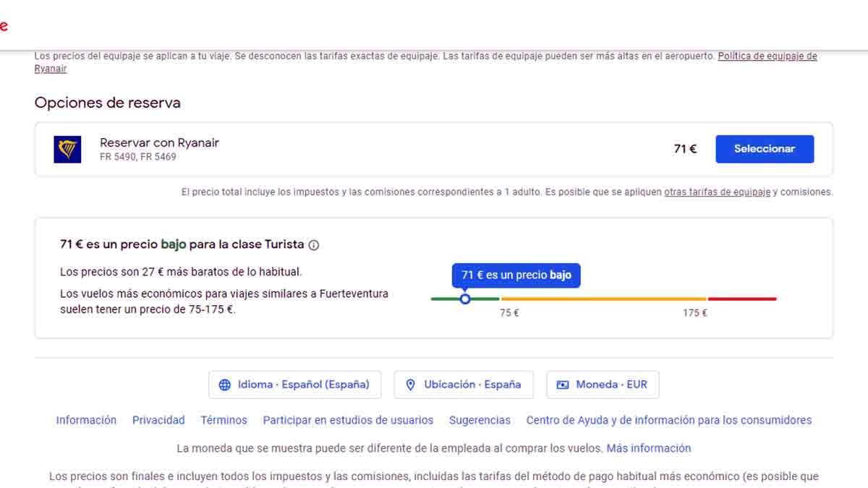The height and width of the screenshot is (488, 868).
Task: Click the Más información currency link
Action: tap(648, 448)
